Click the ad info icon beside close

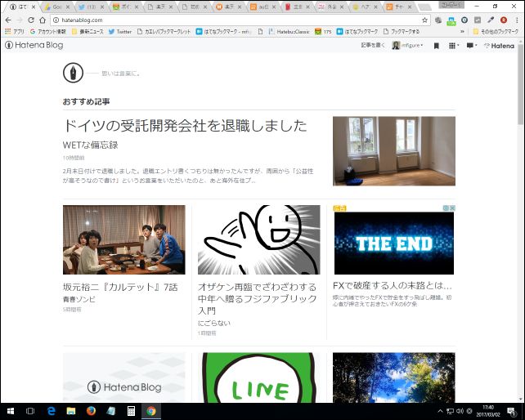[446, 208]
